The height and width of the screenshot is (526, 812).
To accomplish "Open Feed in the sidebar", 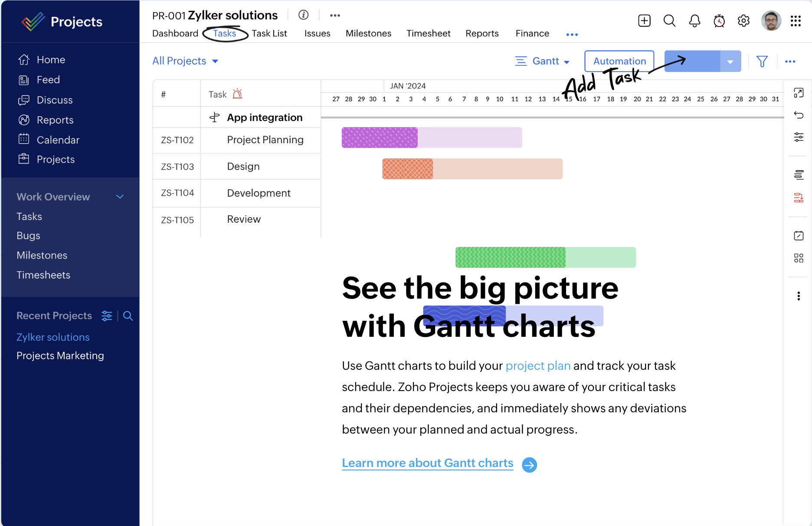I will tap(39, 80).
